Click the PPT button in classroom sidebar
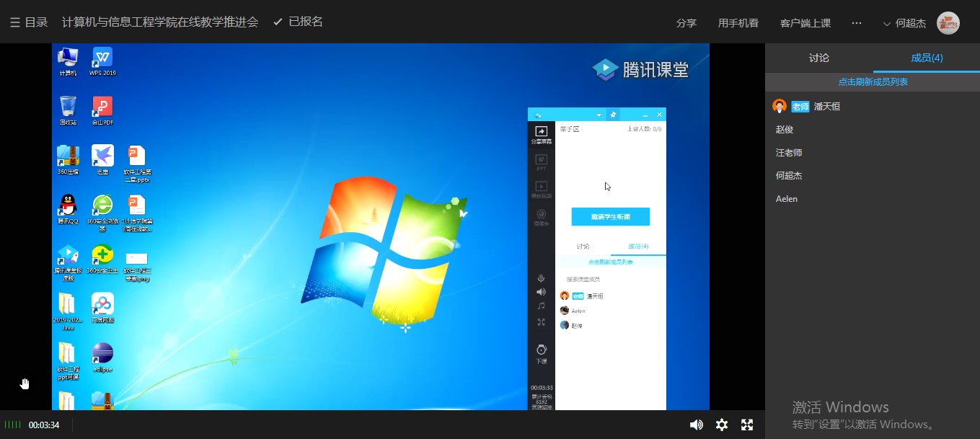Viewport: 980px width, 439px height. [541, 162]
